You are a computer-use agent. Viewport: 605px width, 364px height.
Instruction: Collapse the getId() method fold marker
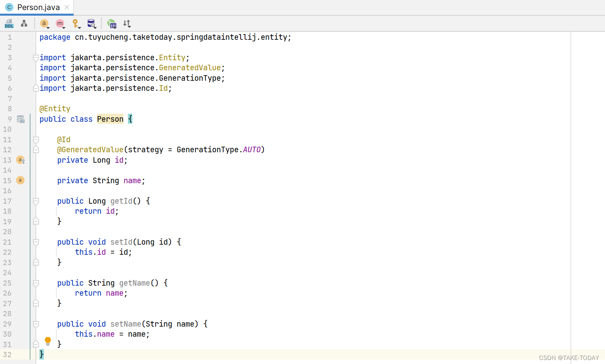(x=36, y=201)
